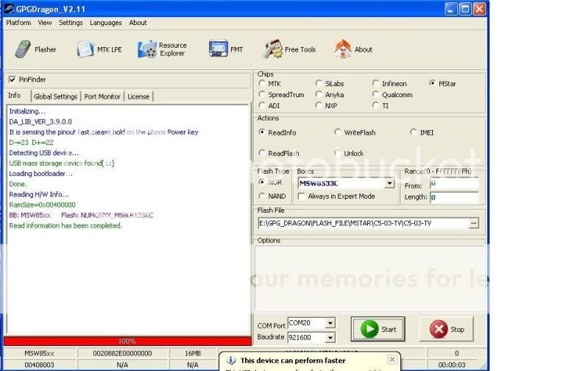
Task: Click status cell '16MB'
Action: point(193,353)
